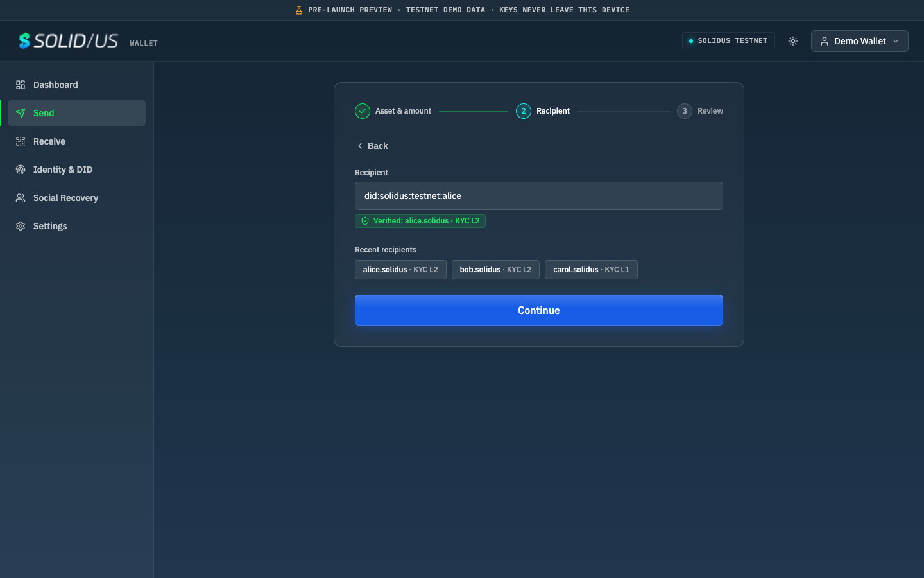
Task: Open Social Recovery section
Action: 76,198
